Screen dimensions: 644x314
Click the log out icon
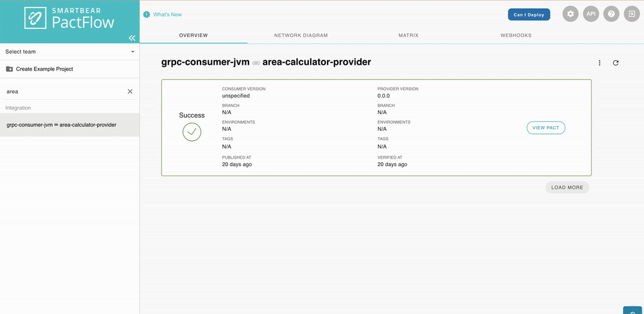(x=632, y=14)
